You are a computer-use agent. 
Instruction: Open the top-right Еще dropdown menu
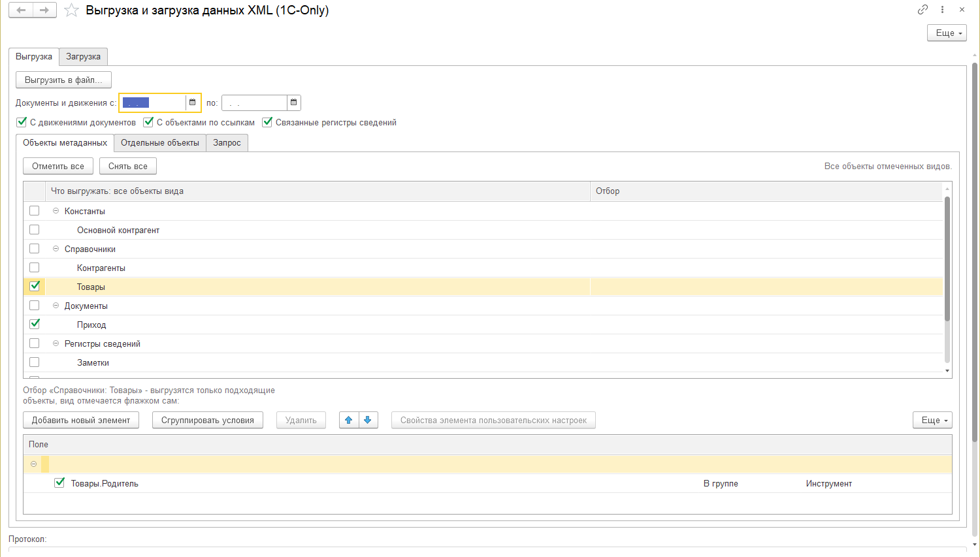point(947,33)
